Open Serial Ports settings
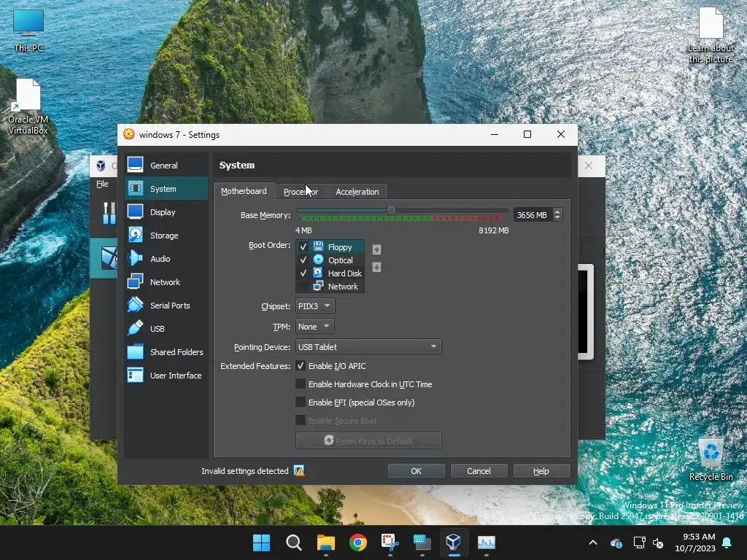Screen dimensions: 747x560 tap(166, 306)
